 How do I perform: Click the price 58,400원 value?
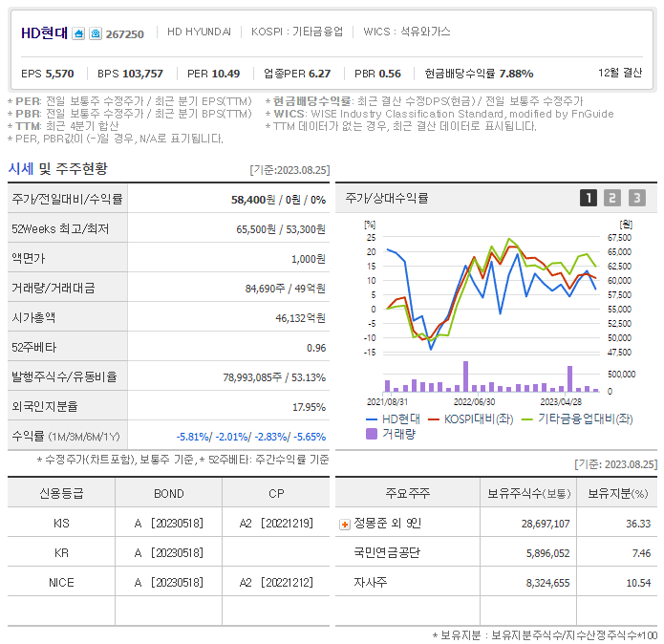pos(253,200)
